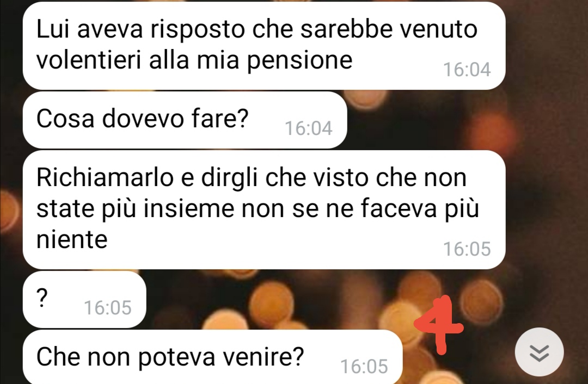Screen dimensions: 588x384
Task: Select the single question mark message
Action: [84, 300]
